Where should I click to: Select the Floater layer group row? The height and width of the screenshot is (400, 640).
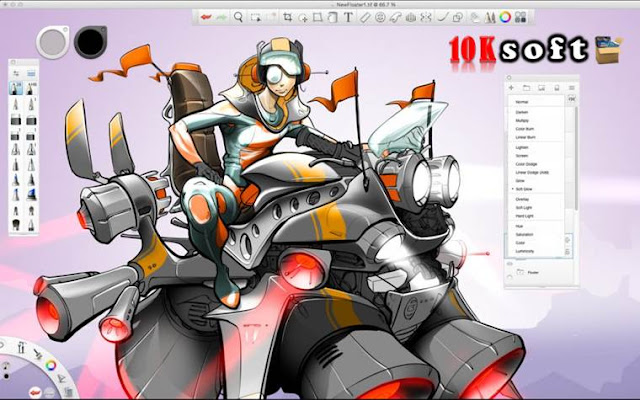541,272
